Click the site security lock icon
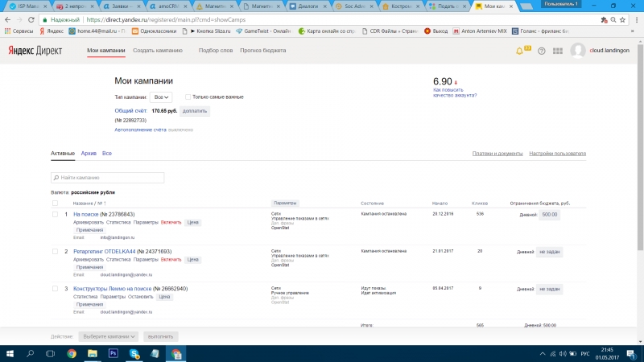 tap(45, 19)
